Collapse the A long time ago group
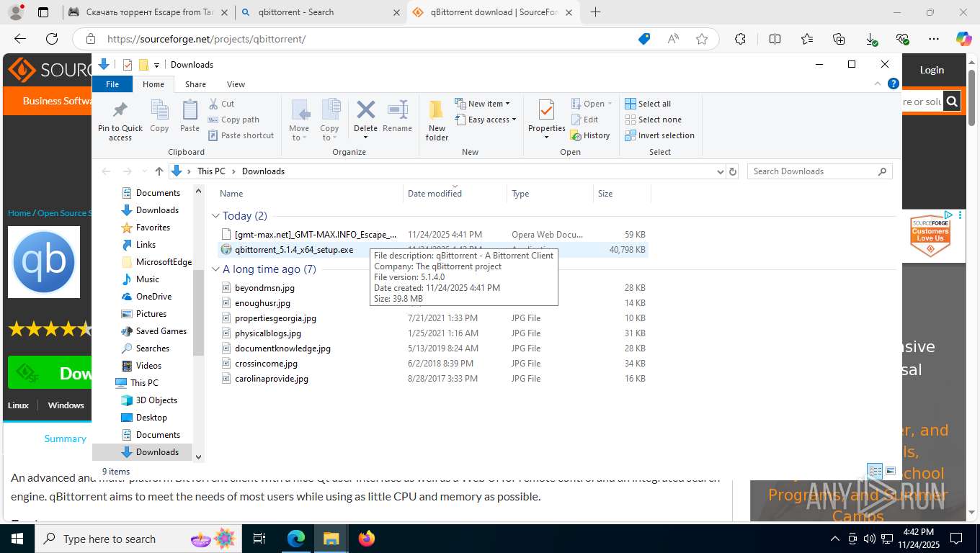The height and width of the screenshot is (553, 980). [215, 269]
